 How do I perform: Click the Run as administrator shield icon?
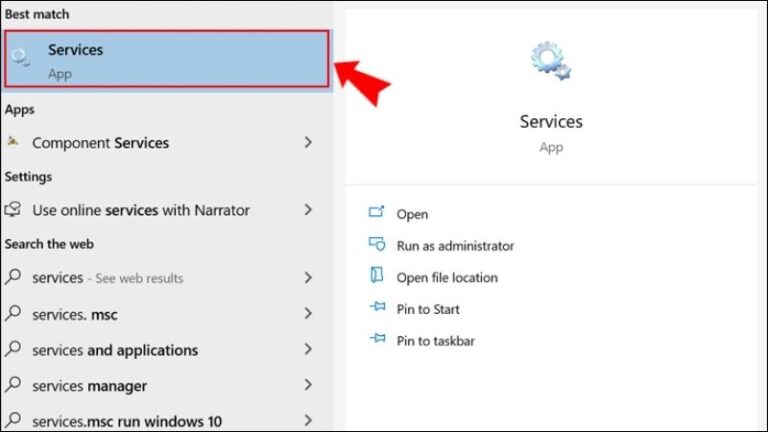(x=377, y=245)
